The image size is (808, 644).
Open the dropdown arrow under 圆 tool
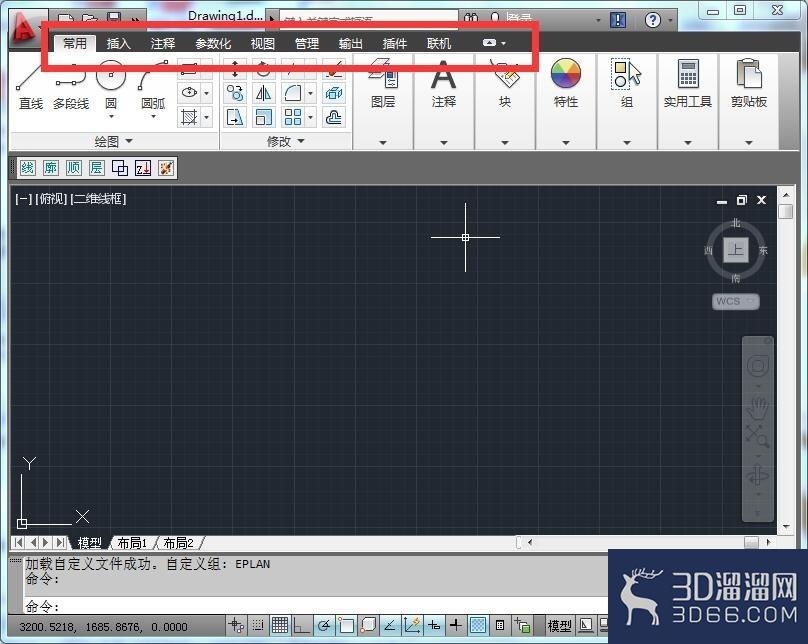click(111, 117)
